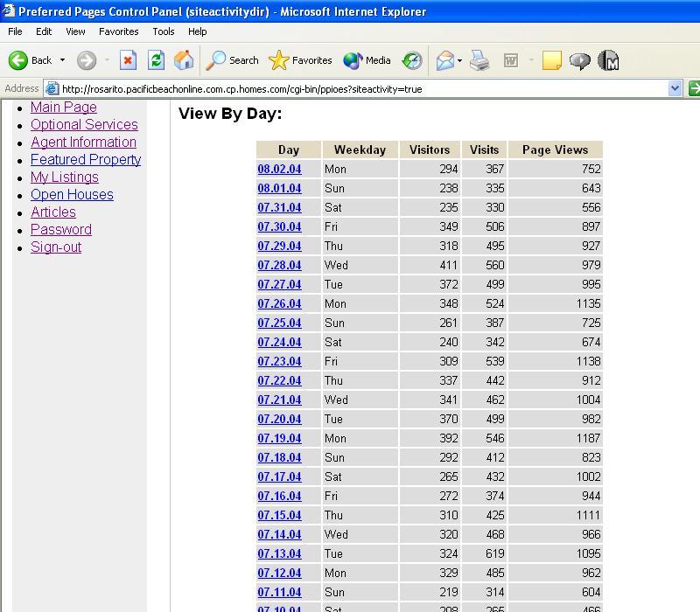The height and width of the screenshot is (612, 700).
Task: Click the Back navigation button
Action: (31, 60)
